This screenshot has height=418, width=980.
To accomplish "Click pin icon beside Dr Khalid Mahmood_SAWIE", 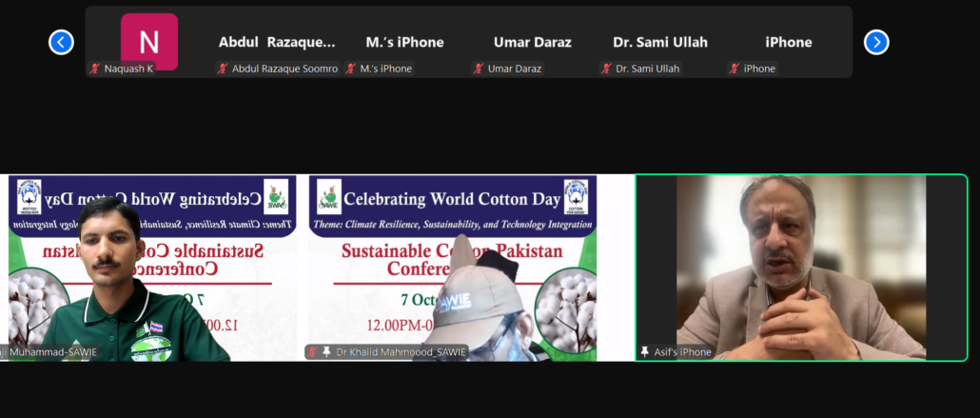I will pyautogui.click(x=325, y=352).
